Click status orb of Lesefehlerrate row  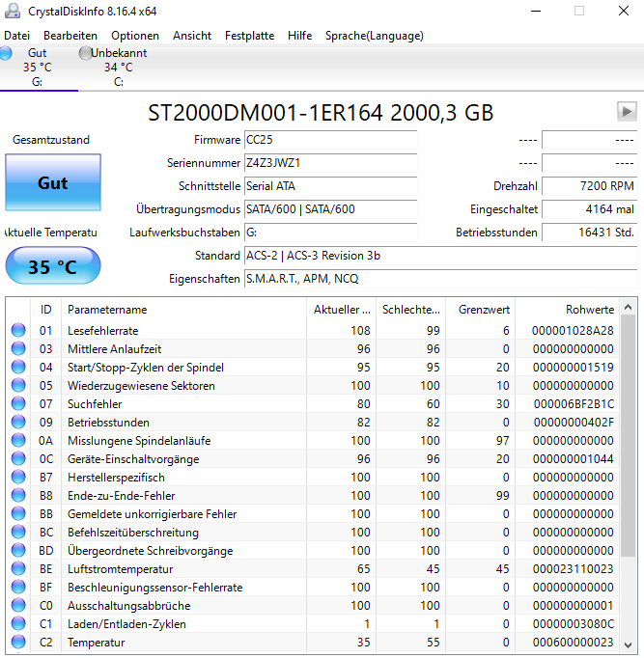(18, 330)
